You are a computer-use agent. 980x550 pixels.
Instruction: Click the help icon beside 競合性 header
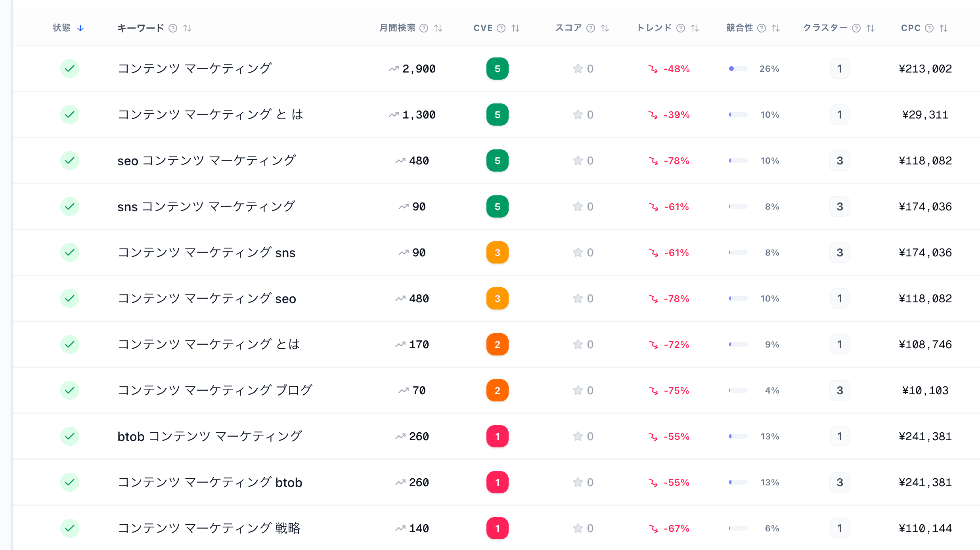pyautogui.click(x=761, y=28)
